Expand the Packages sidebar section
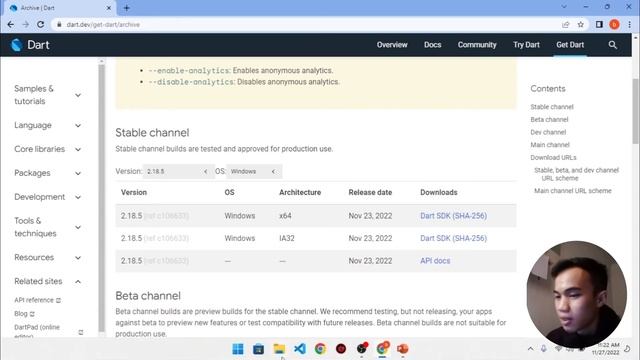 pyautogui.click(x=78, y=173)
